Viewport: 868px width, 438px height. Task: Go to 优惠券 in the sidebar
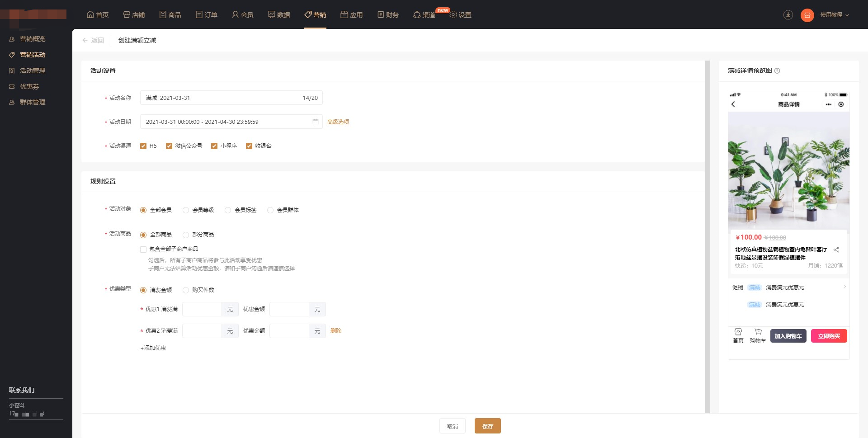[x=29, y=86]
